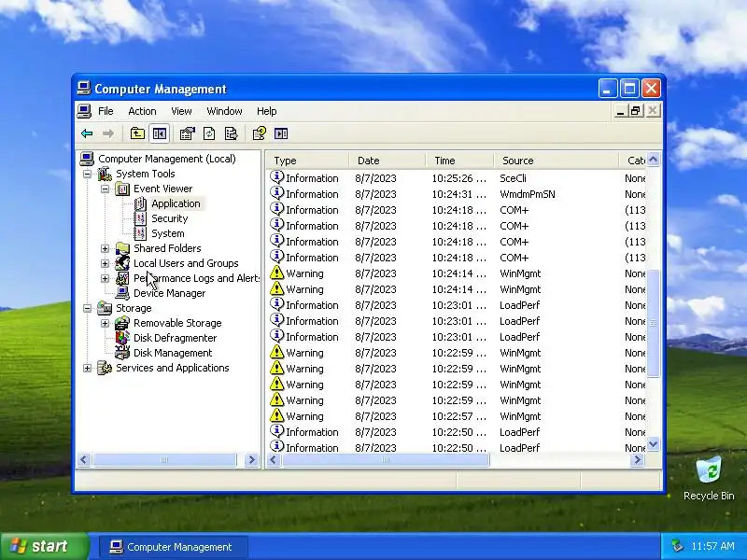Select the Application log tree item
The width and height of the screenshot is (747, 560).
point(176,203)
